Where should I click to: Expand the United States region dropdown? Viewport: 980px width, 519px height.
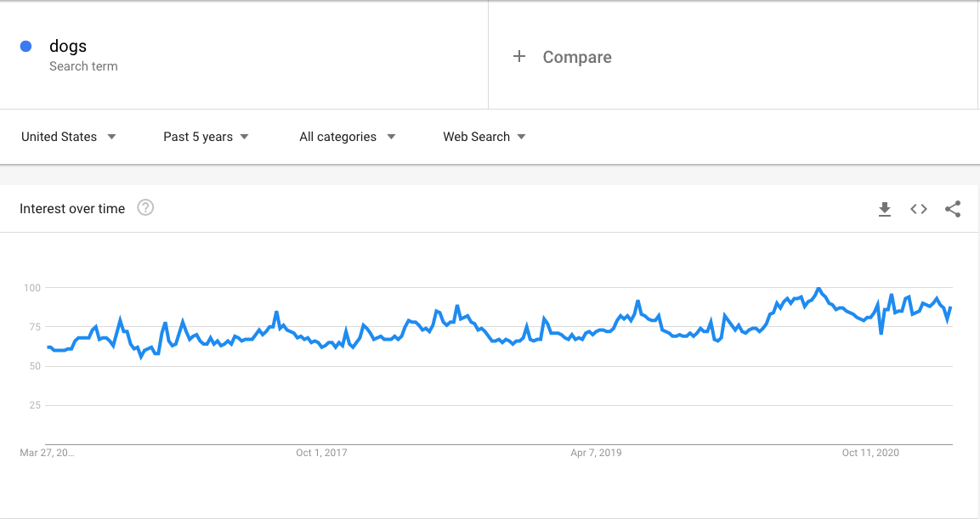(69, 137)
